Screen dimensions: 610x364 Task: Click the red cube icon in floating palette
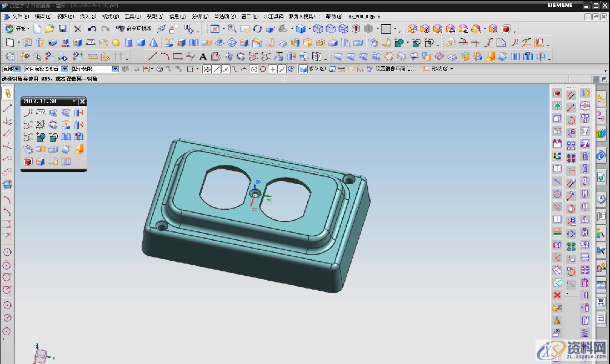click(x=28, y=161)
